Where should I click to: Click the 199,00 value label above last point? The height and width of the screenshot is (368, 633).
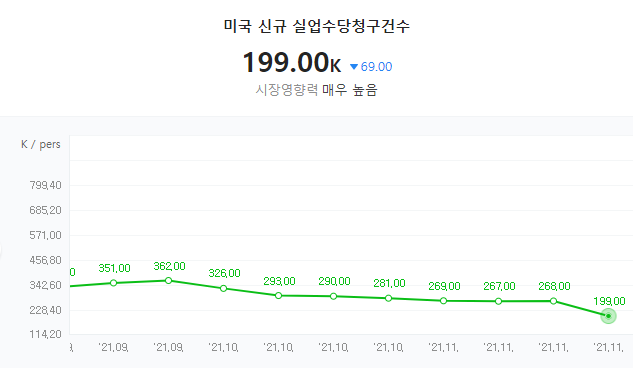click(609, 301)
